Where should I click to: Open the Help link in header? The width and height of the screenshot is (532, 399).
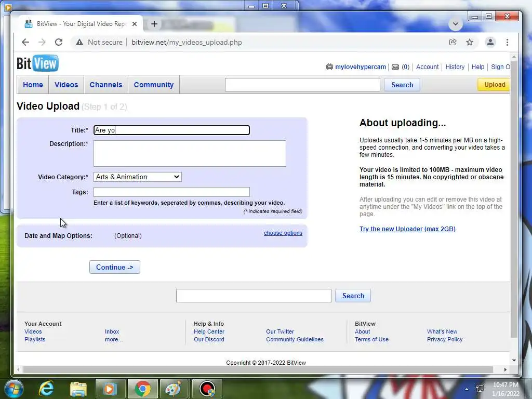pyautogui.click(x=478, y=67)
